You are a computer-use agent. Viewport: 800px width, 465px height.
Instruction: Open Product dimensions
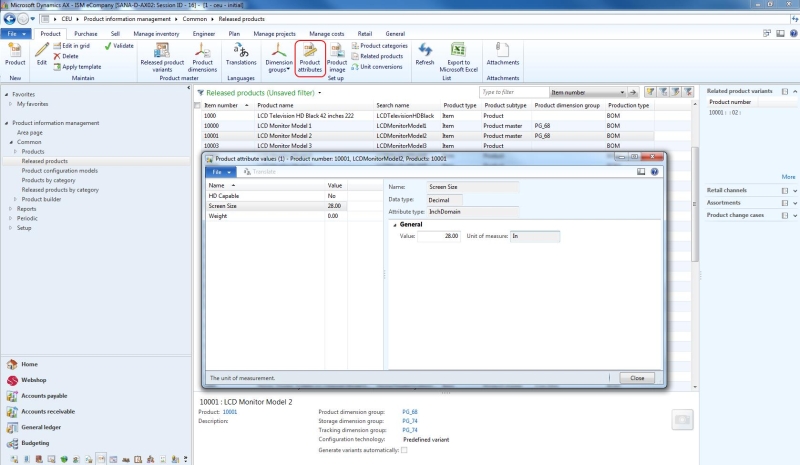tap(203, 58)
